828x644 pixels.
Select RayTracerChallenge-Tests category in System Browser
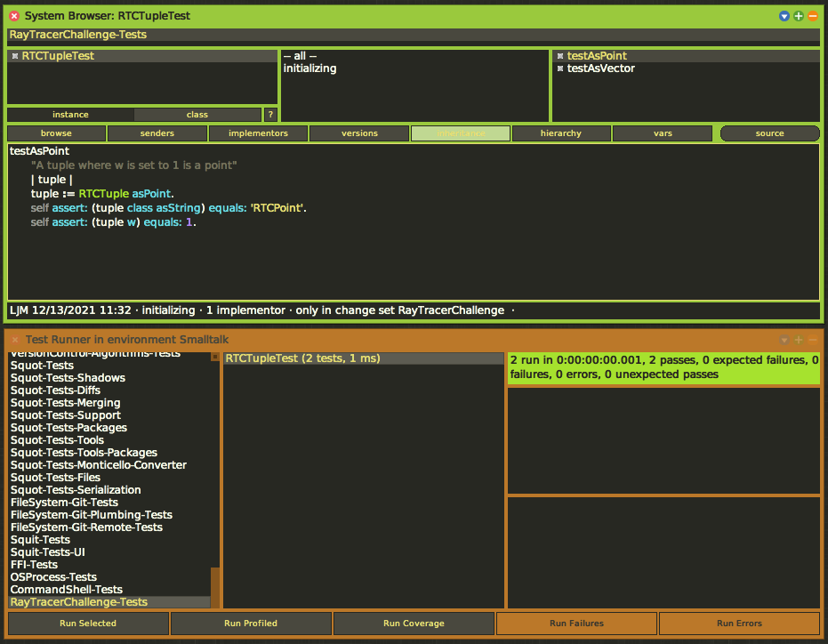point(414,35)
